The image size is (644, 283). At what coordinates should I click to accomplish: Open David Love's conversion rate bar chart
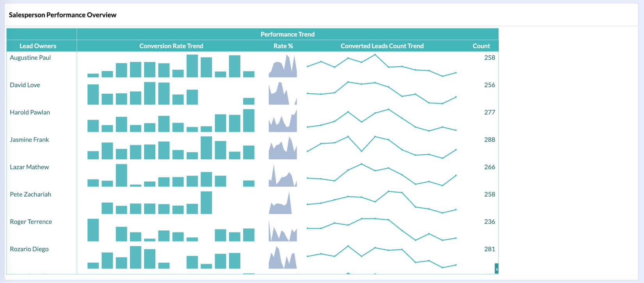pos(171,93)
